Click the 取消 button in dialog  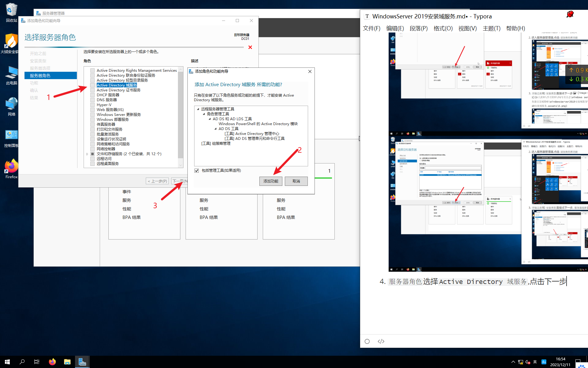[296, 181]
